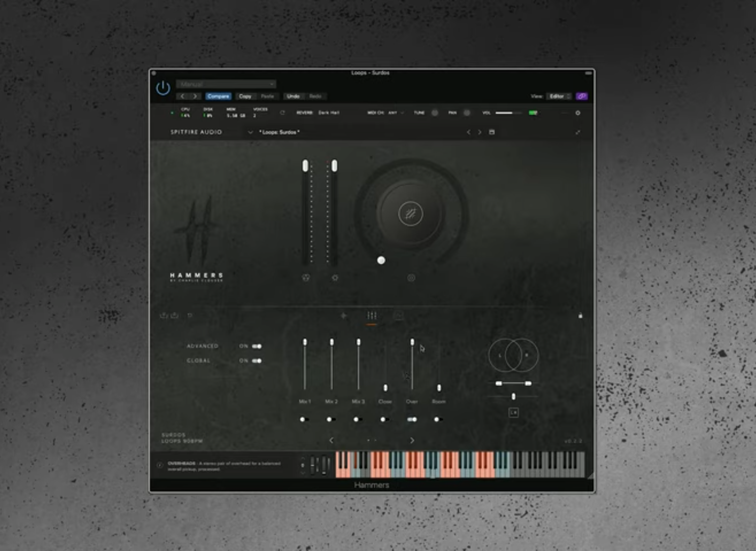Image resolution: width=756 pixels, height=551 pixels.
Task: Switch to the mixer faders tab
Action: pos(372,316)
